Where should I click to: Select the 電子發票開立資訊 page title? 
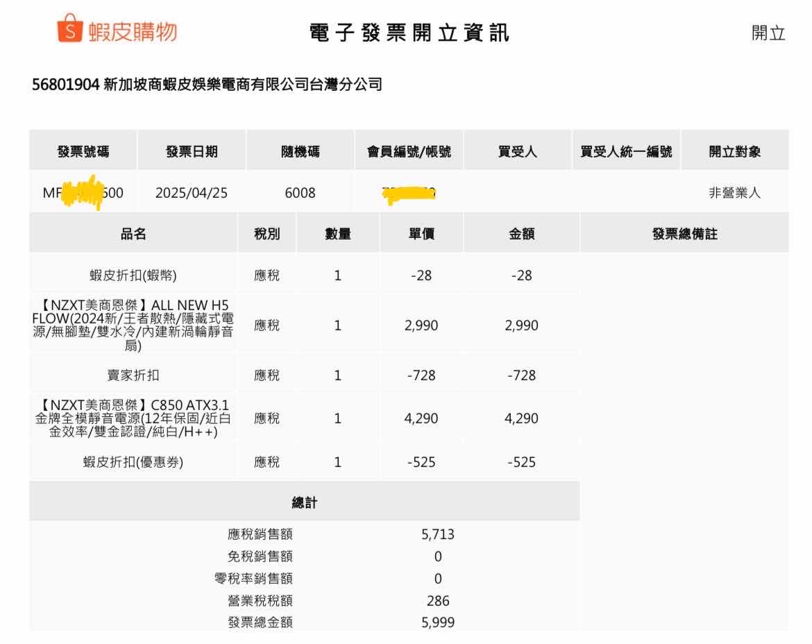pyautogui.click(x=409, y=33)
